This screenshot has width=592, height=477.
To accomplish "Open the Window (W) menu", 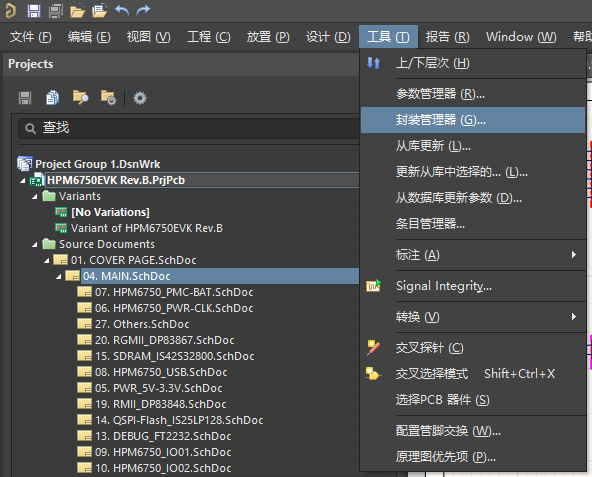I will [x=521, y=37].
